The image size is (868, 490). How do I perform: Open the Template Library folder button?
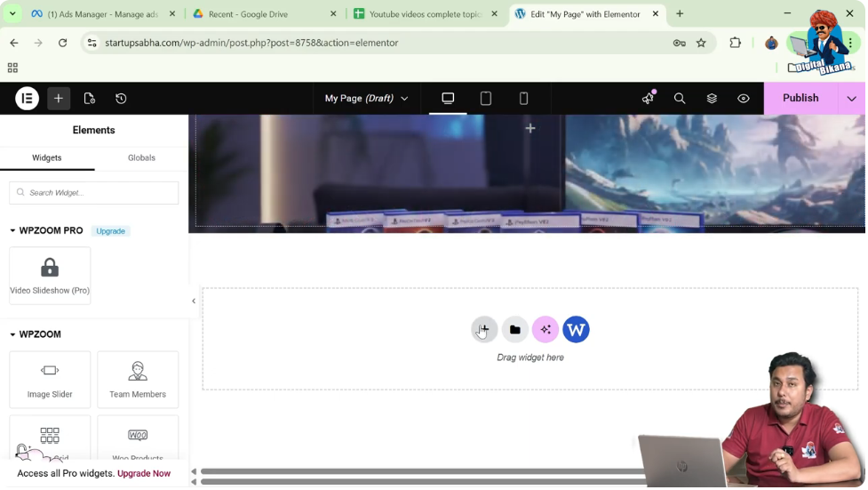(514, 330)
